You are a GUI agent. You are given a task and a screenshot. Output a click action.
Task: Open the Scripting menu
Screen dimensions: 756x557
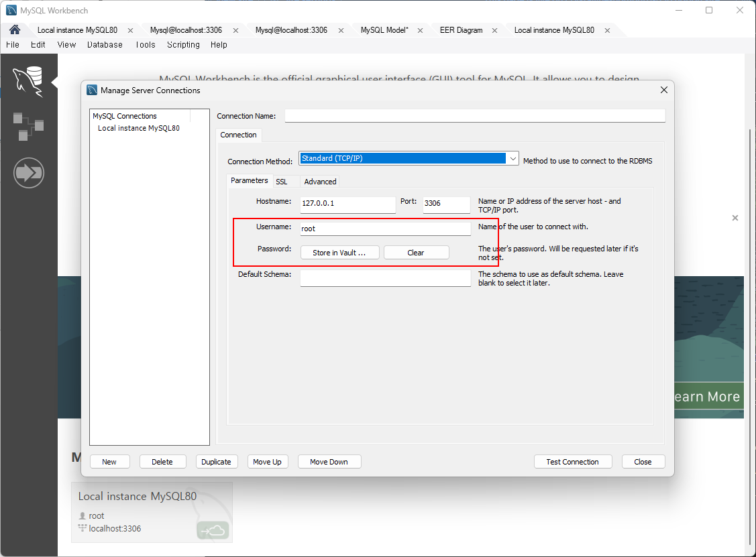183,45
